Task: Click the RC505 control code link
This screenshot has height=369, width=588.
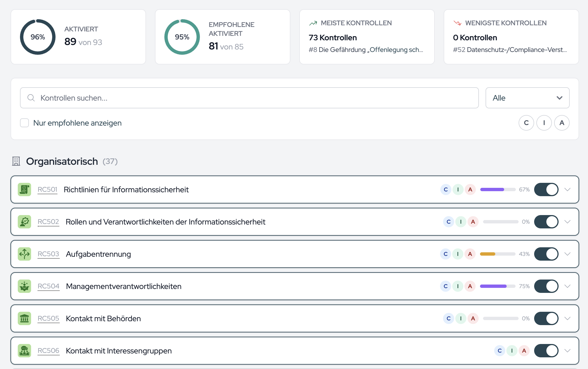Action: pyautogui.click(x=49, y=318)
